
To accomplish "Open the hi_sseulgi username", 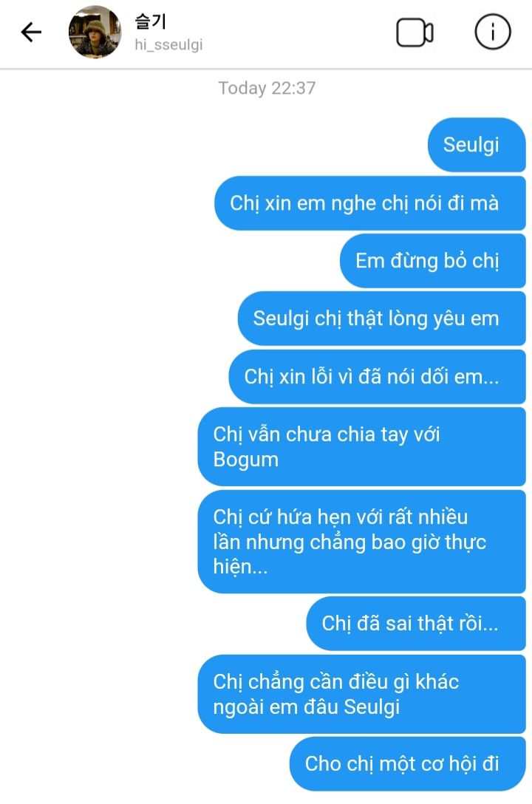I will [168, 45].
